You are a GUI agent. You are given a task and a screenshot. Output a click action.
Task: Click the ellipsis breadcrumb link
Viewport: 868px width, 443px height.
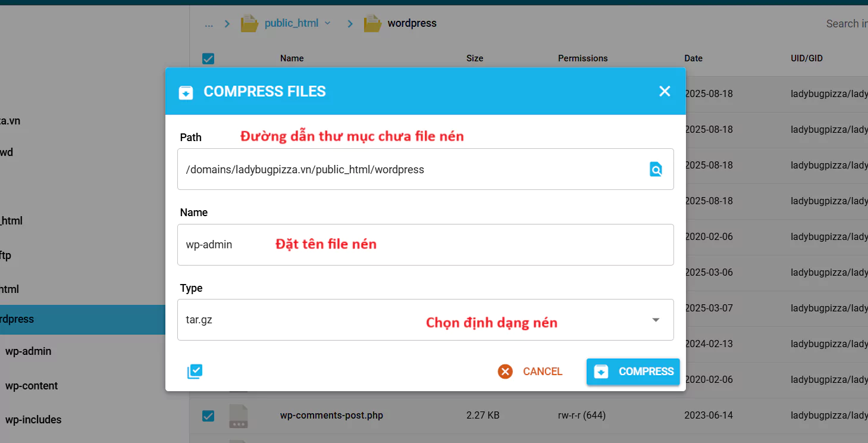click(209, 24)
